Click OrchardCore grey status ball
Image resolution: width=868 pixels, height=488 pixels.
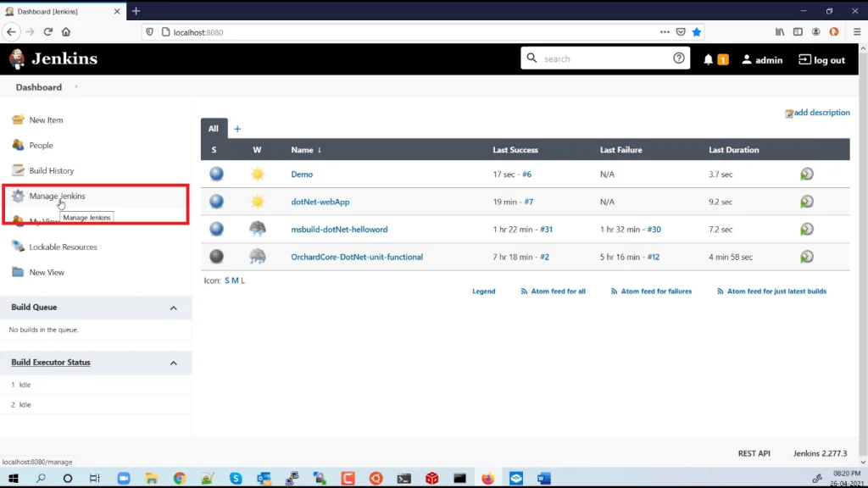click(216, 256)
